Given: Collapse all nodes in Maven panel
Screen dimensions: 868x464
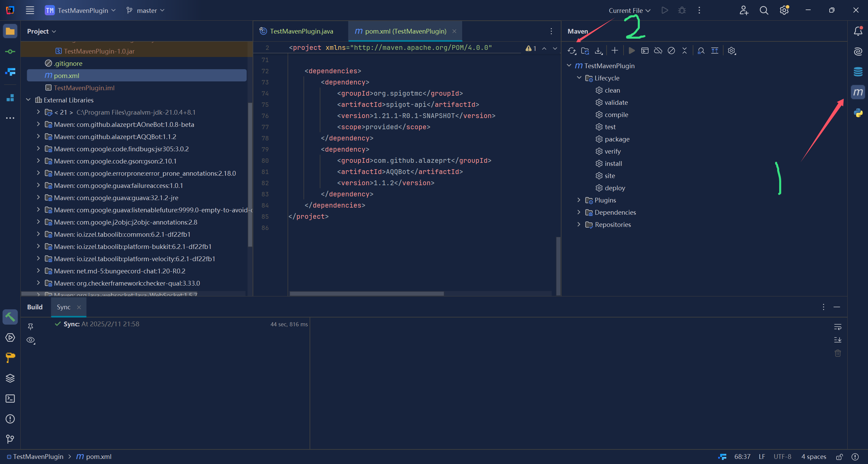Looking at the screenshot, I should [x=685, y=51].
